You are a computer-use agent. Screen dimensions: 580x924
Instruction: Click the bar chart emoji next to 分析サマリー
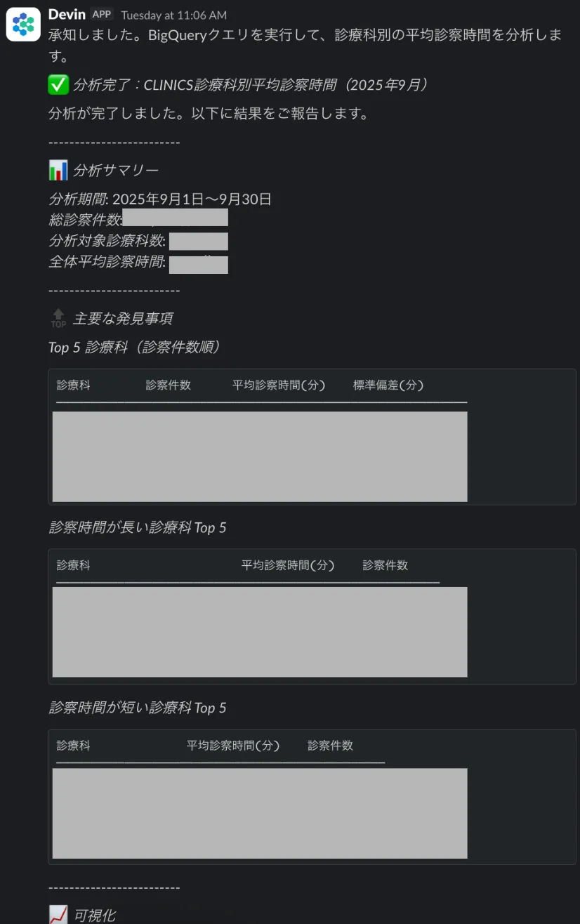(x=58, y=169)
